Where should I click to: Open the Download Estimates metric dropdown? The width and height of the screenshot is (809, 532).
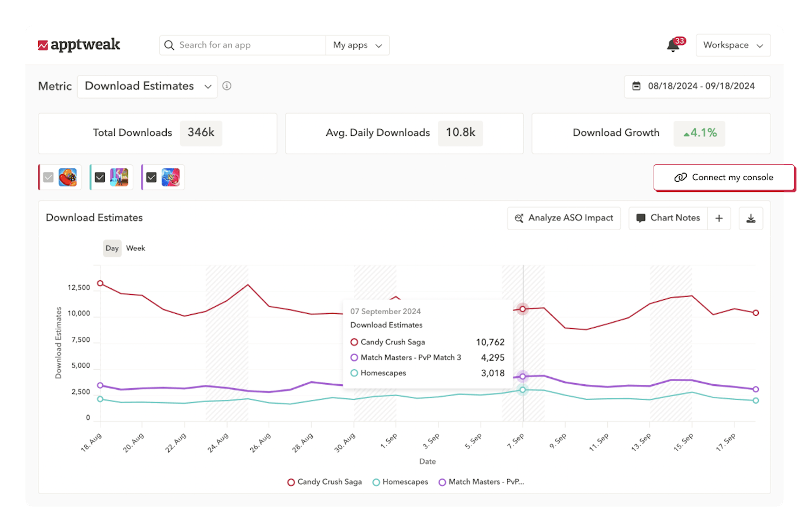point(147,86)
